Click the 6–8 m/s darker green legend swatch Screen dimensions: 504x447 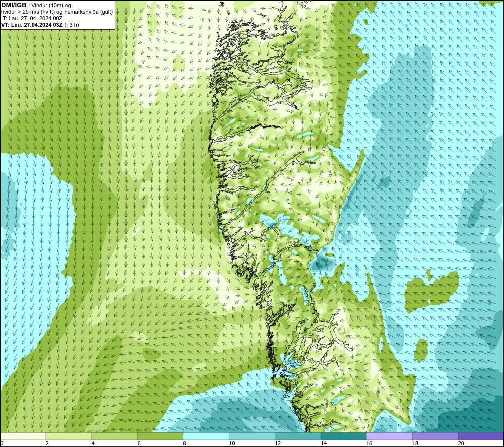pyautogui.click(x=160, y=436)
